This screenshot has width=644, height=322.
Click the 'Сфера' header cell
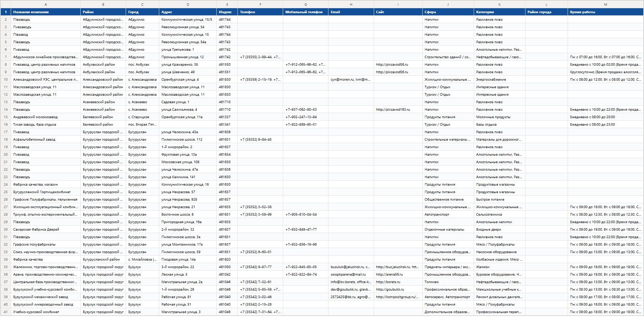pos(448,12)
